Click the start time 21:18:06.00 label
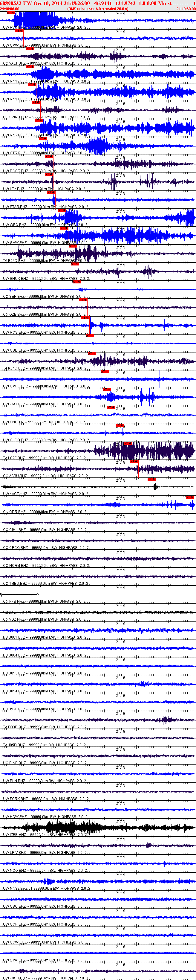 tap(10, 9)
